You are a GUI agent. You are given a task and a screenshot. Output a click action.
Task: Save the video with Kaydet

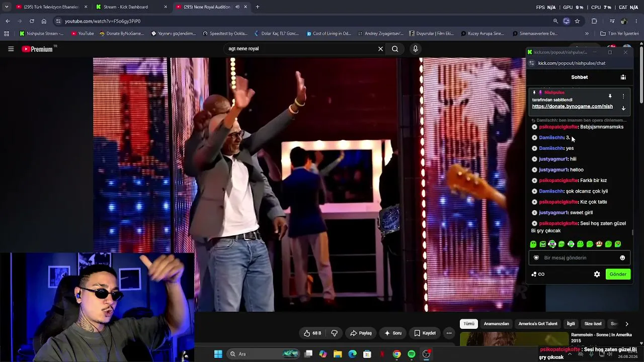425,333
